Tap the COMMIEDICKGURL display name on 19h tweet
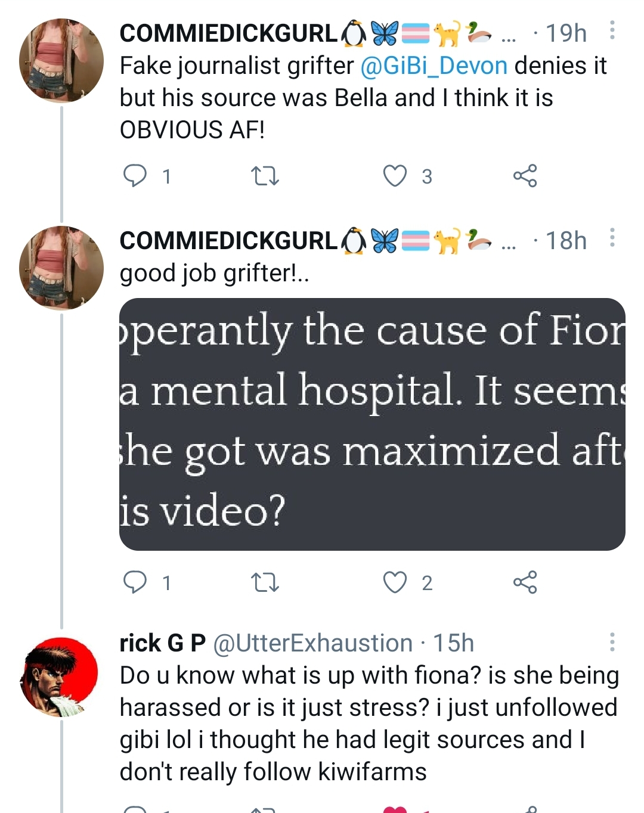 [228, 33]
